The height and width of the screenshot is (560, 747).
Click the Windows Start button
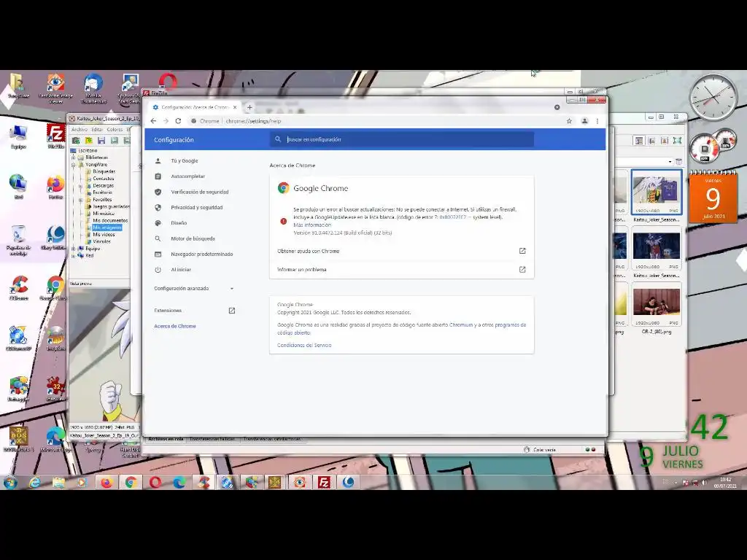click(x=10, y=483)
